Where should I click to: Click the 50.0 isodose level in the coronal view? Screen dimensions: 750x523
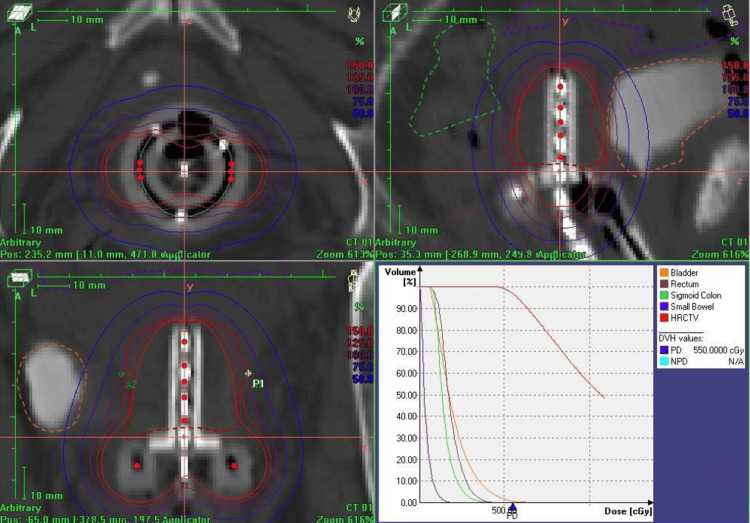tap(362, 379)
